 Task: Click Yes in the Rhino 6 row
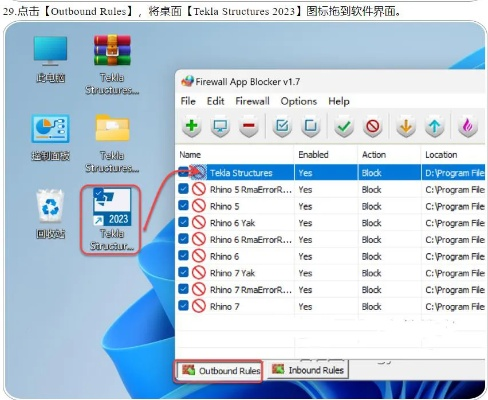tap(305, 256)
